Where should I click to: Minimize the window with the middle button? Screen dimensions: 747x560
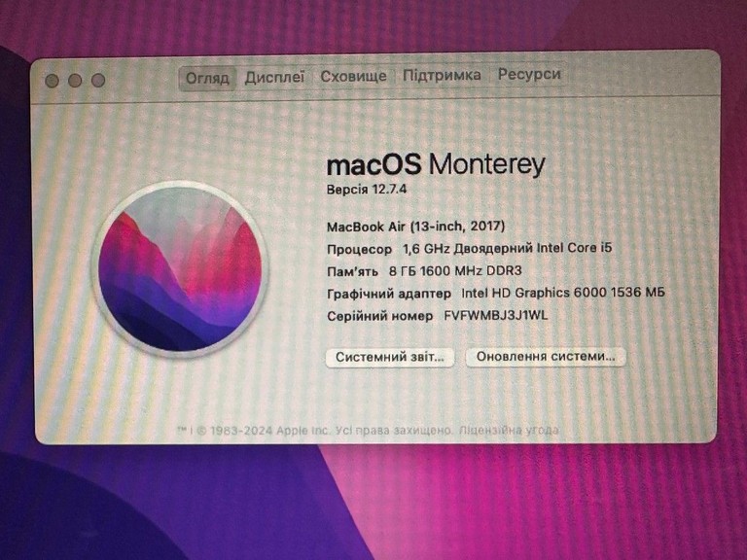click(x=75, y=81)
